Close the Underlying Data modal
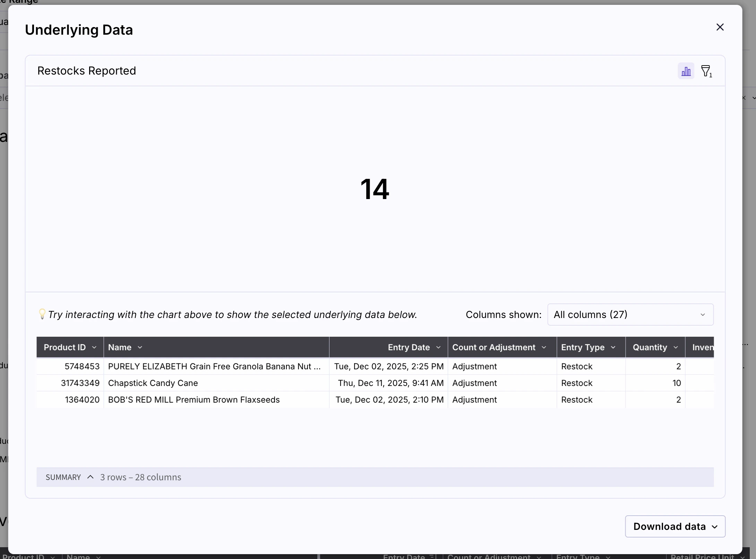 pyautogui.click(x=720, y=27)
